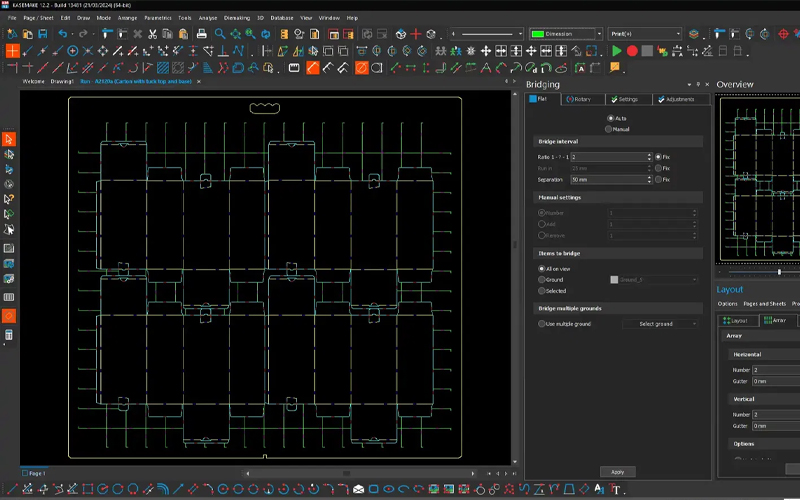The image size is (800, 500).
Task: Click the Print icon in top toolbar
Action: (x=202, y=34)
